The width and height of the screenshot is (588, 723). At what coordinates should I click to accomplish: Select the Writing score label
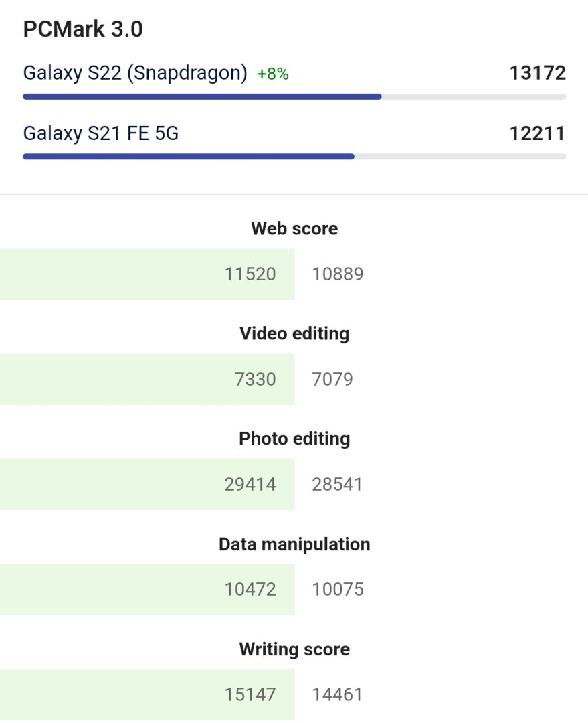point(294,649)
